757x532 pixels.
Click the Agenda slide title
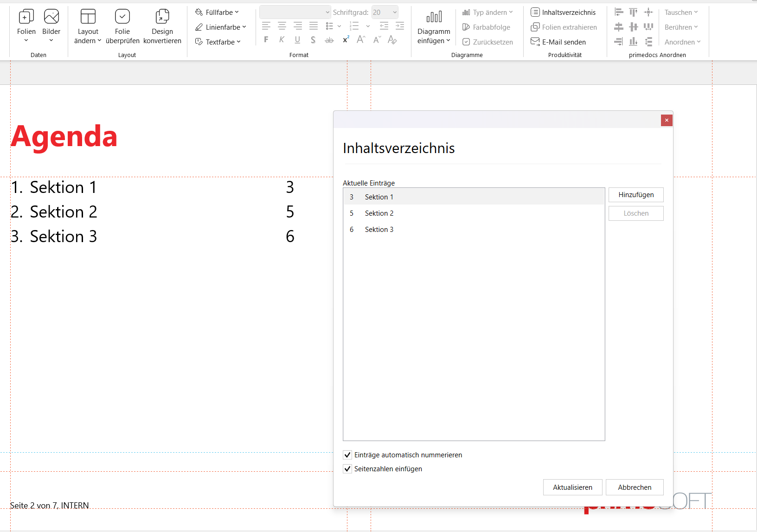[64, 136]
